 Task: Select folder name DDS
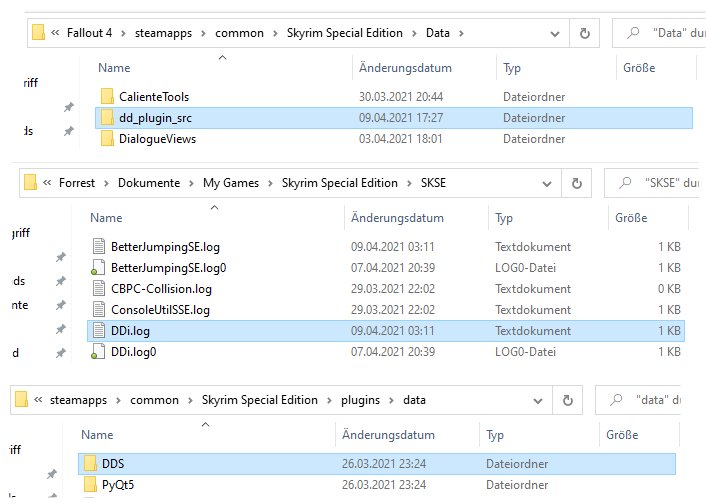pos(113,463)
